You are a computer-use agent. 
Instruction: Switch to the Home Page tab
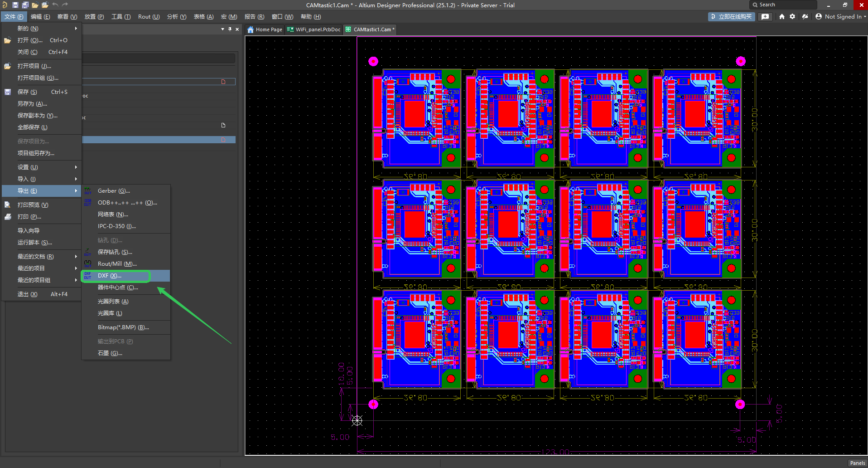(x=265, y=29)
